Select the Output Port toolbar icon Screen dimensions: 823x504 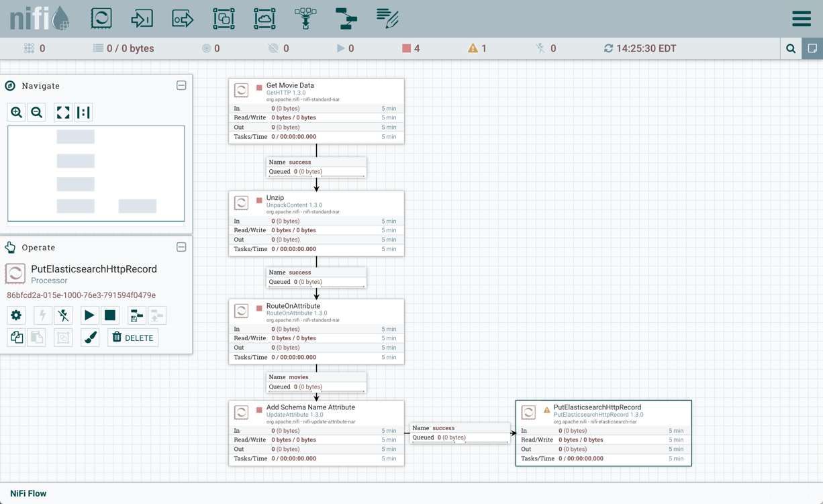point(183,18)
